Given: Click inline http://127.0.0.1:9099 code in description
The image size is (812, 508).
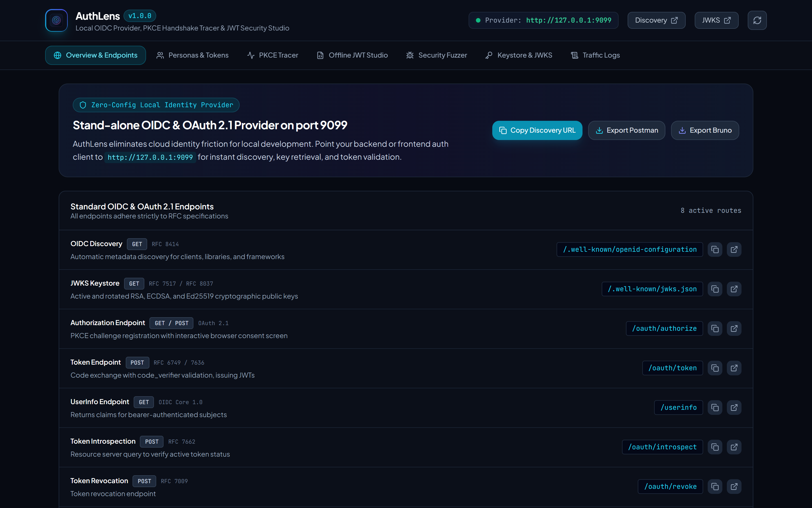Looking at the screenshot, I should (150, 157).
